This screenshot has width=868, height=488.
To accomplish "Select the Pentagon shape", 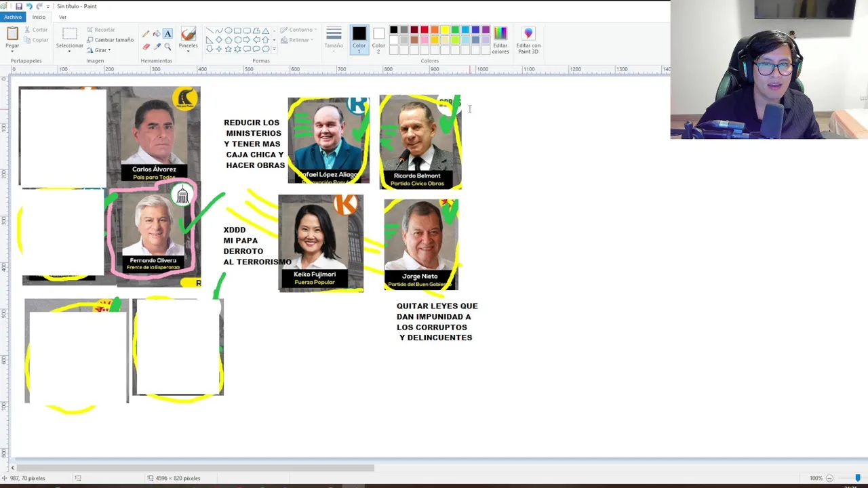I will coord(229,40).
